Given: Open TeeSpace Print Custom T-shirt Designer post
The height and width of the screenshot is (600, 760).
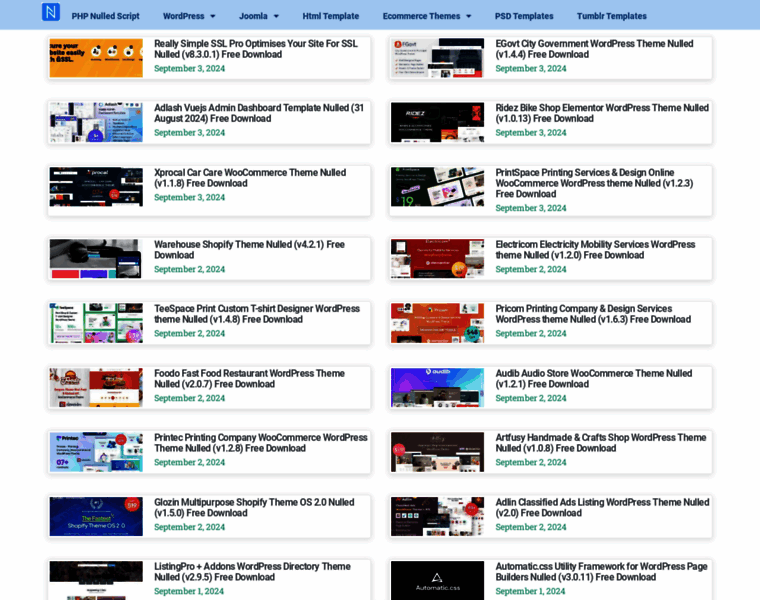Looking at the screenshot, I should click(257, 314).
